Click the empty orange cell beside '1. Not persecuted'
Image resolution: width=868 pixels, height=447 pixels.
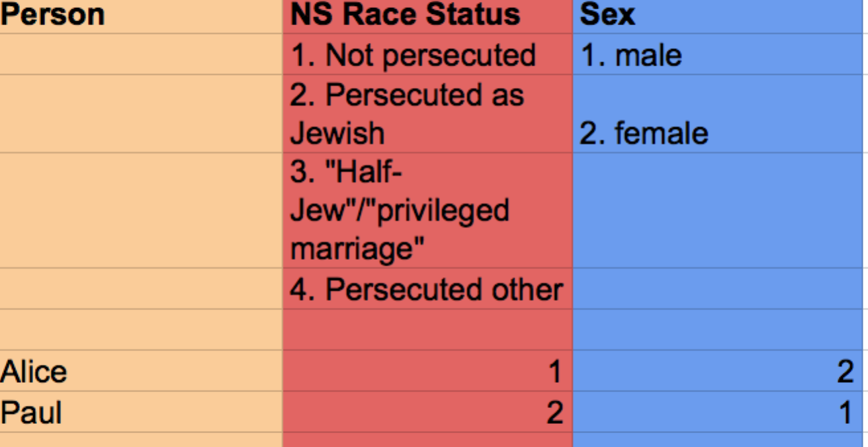(141, 55)
